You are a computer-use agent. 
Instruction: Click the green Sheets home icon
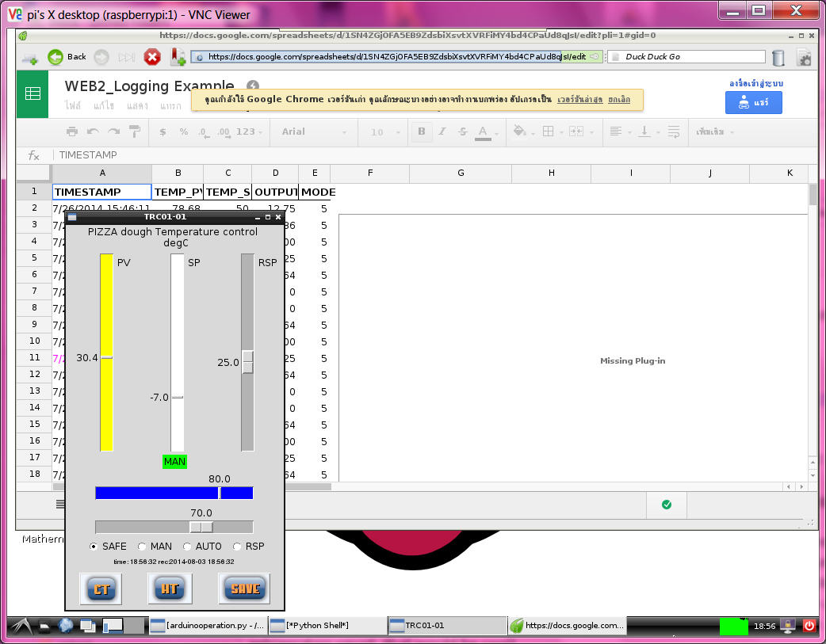coord(33,93)
